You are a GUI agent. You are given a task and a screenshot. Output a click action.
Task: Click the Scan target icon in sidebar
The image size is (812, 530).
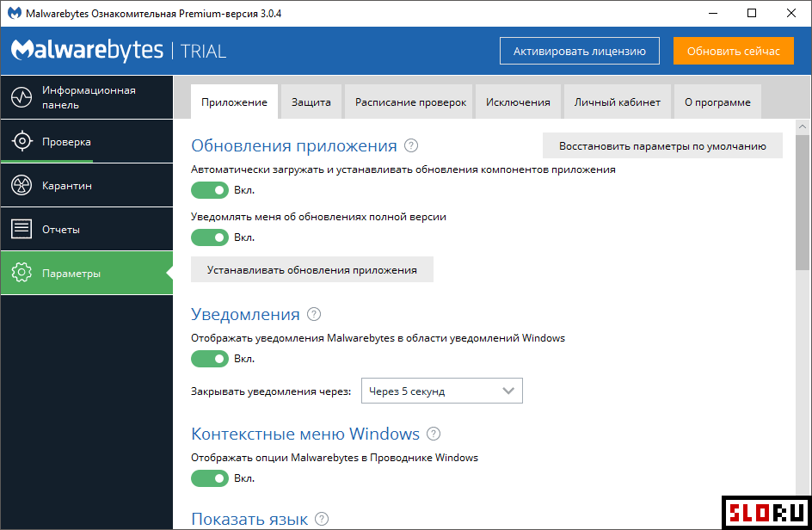pos(22,141)
